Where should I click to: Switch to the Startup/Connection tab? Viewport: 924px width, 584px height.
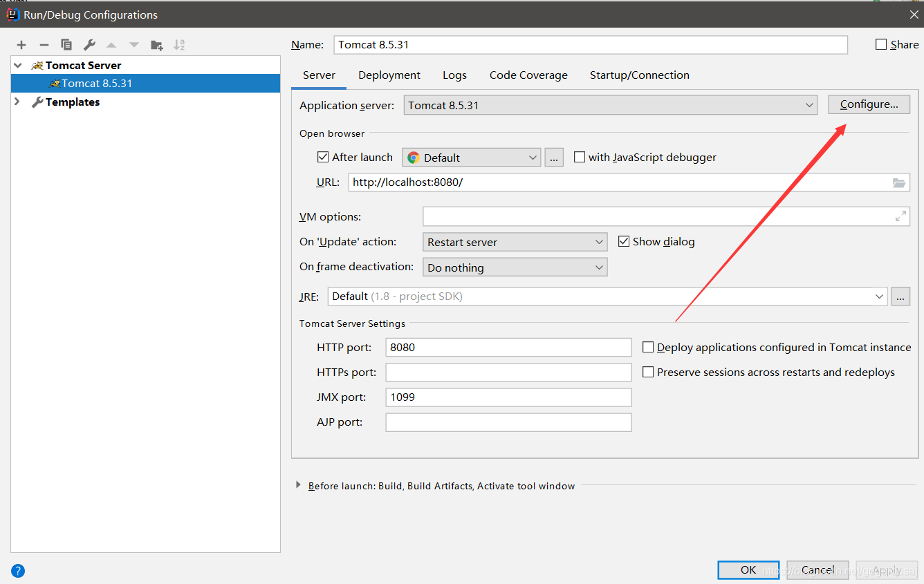pos(640,75)
